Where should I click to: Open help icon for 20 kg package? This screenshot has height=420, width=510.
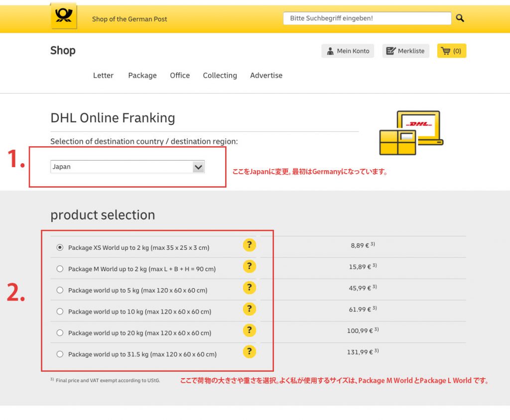pos(250,330)
